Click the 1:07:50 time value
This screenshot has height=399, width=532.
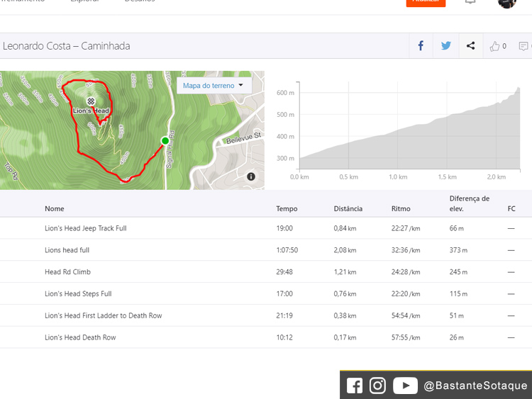click(x=287, y=250)
